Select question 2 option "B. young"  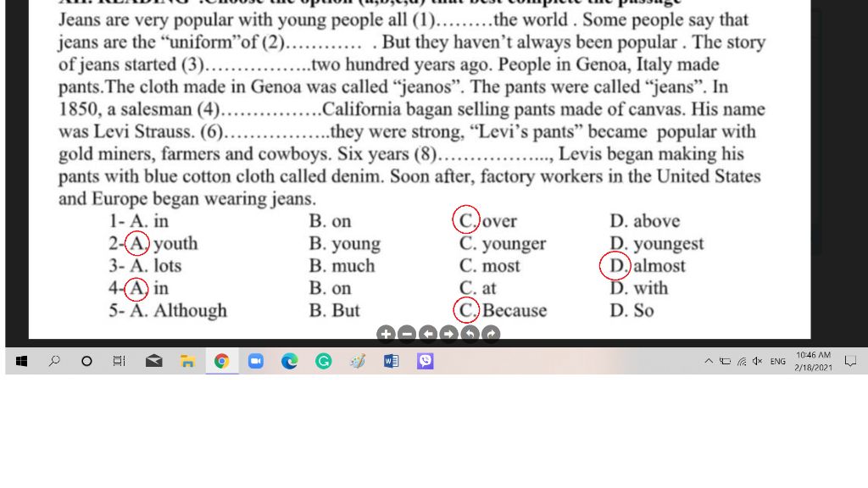(345, 244)
